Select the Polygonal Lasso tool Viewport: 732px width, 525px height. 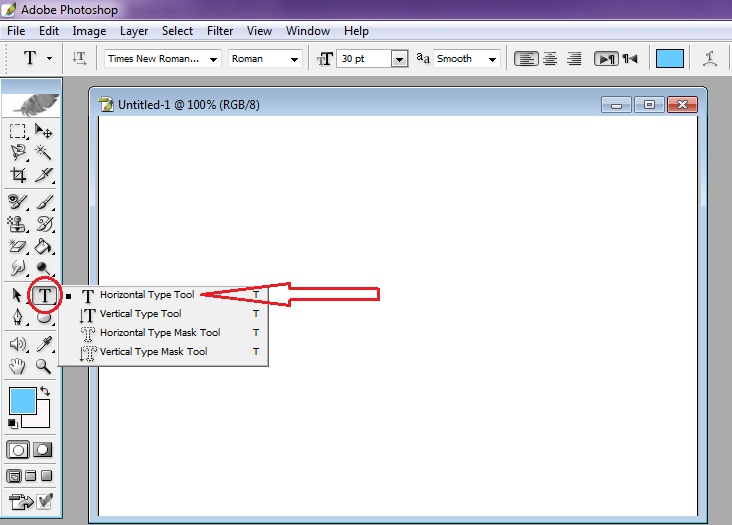click(x=18, y=153)
